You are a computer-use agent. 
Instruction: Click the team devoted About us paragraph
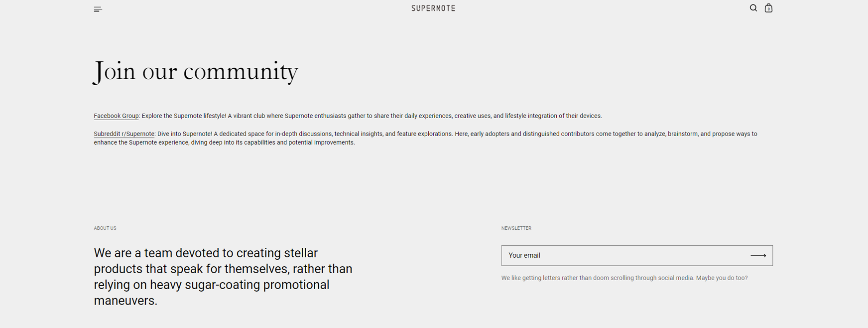223,277
